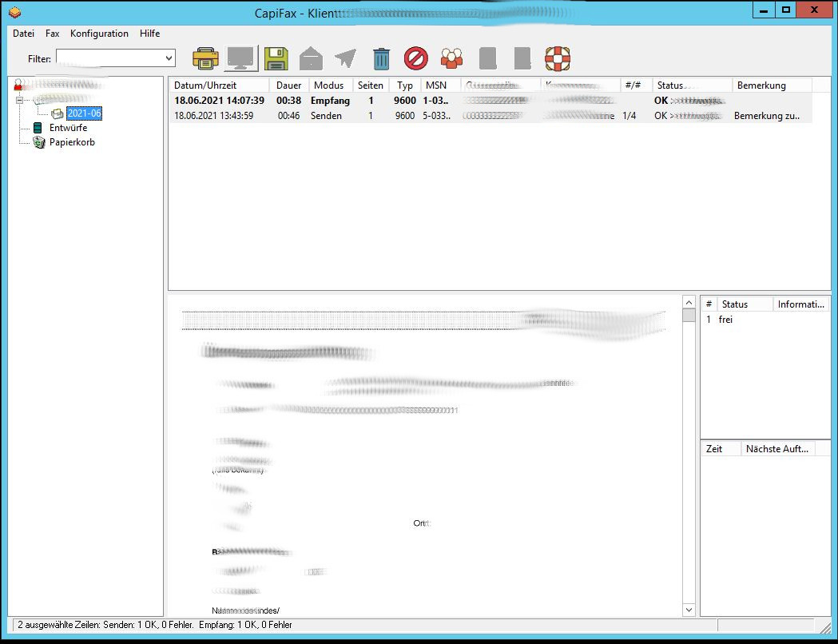Select the 2021-06 folder in tree
The height and width of the screenshot is (644, 838).
coord(84,113)
